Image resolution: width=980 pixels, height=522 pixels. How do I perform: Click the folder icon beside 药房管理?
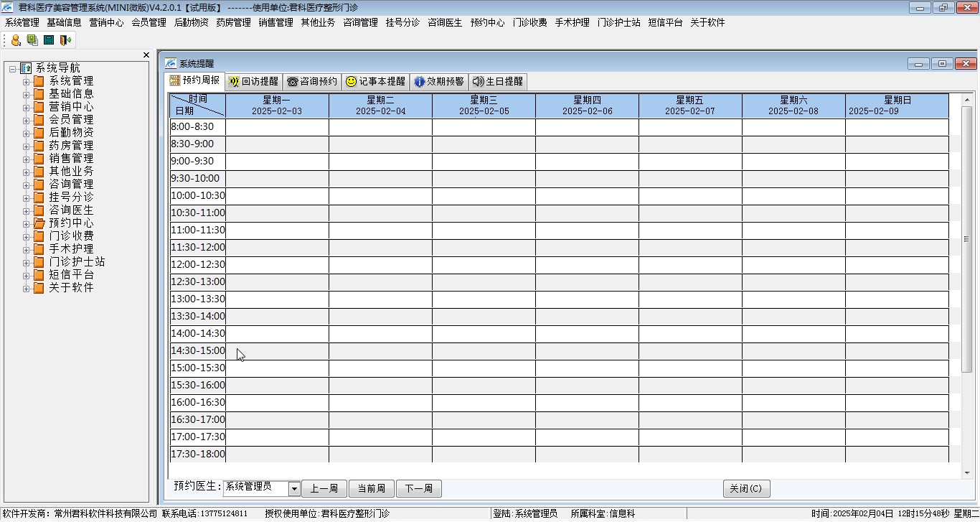click(x=39, y=146)
